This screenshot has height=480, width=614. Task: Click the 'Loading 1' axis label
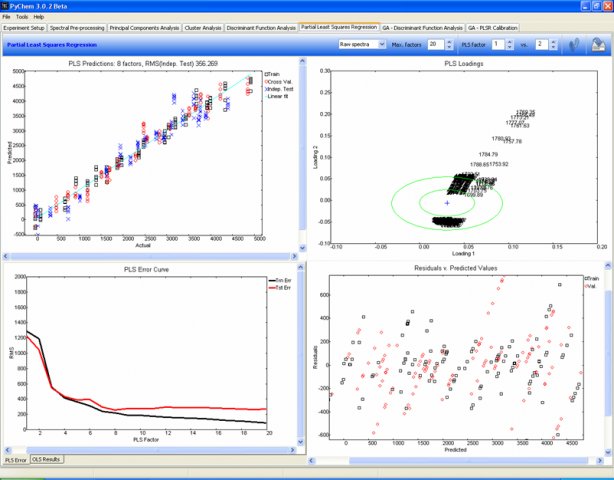(x=463, y=253)
